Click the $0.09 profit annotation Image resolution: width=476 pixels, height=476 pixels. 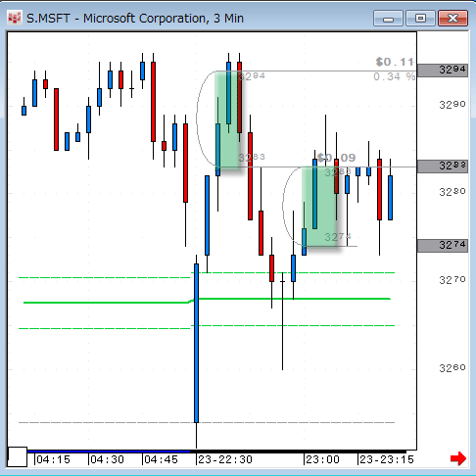[x=336, y=158]
